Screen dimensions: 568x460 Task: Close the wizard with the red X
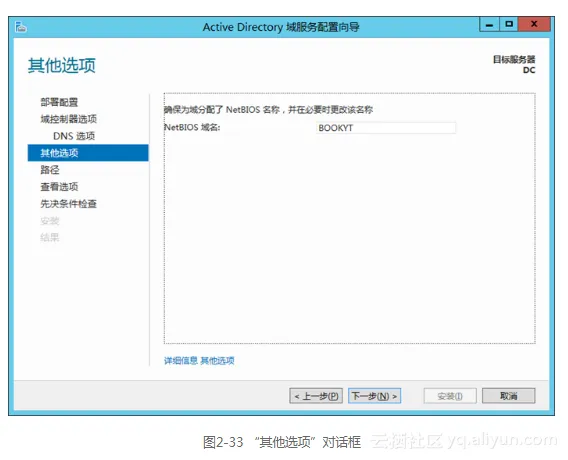click(534, 24)
